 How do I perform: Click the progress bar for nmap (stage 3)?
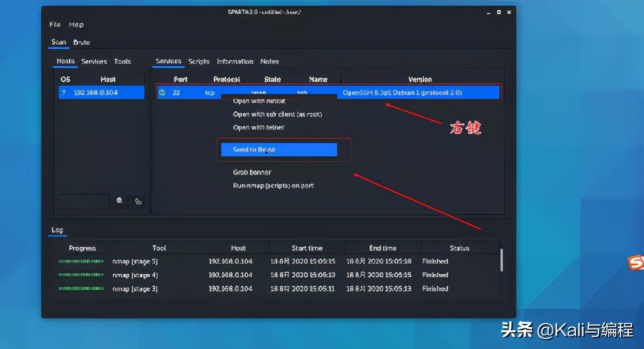click(81, 288)
